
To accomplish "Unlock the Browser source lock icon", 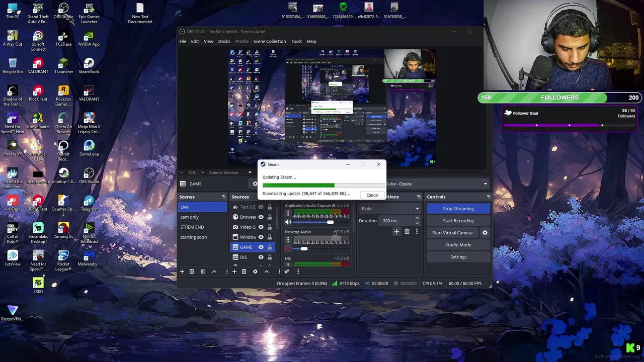I will tap(270, 217).
